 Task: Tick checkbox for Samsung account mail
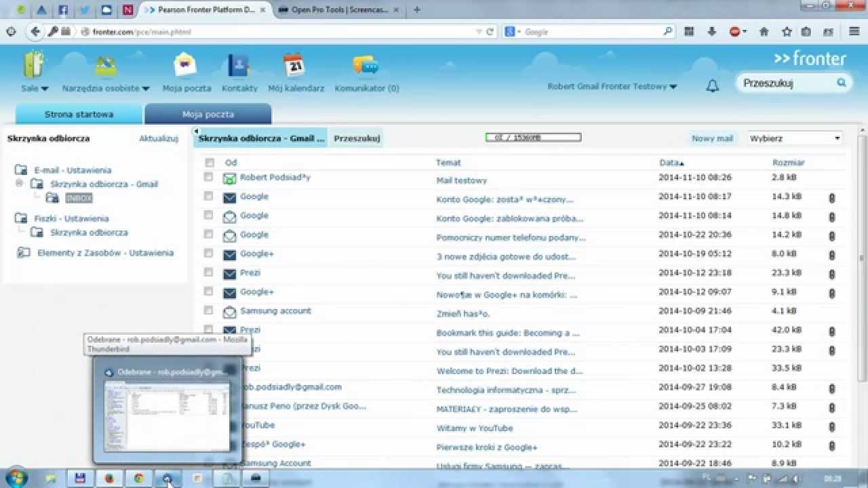pos(209,310)
